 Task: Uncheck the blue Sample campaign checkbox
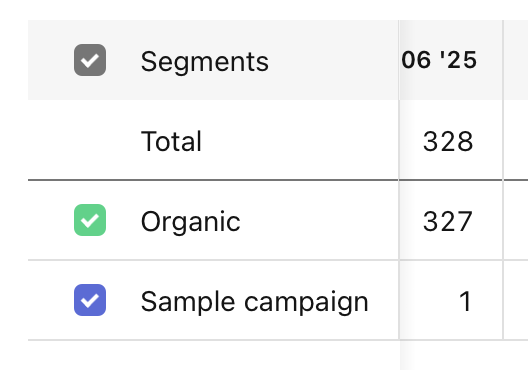tap(90, 300)
